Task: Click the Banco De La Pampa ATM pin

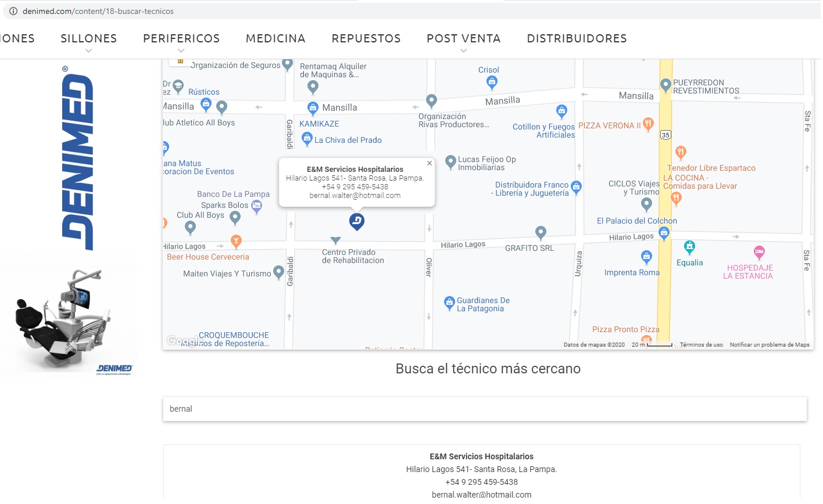Action: [x=256, y=206]
